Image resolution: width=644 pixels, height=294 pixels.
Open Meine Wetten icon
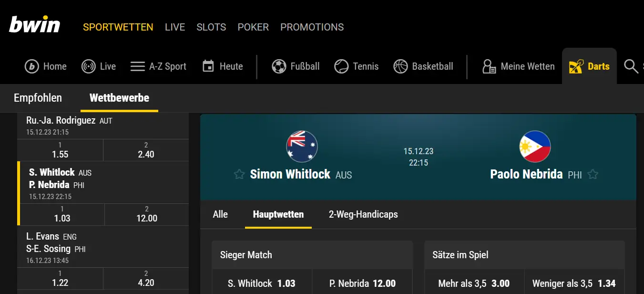point(489,66)
